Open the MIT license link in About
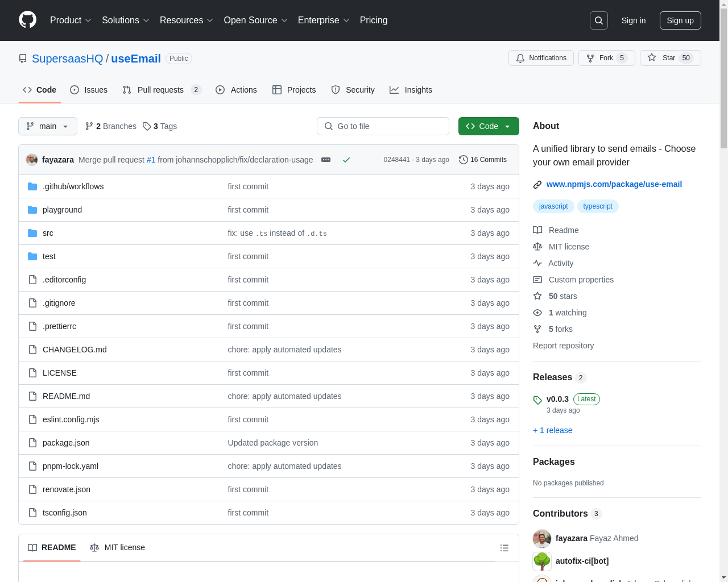The width and height of the screenshot is (728, 582). coord(561,247)
